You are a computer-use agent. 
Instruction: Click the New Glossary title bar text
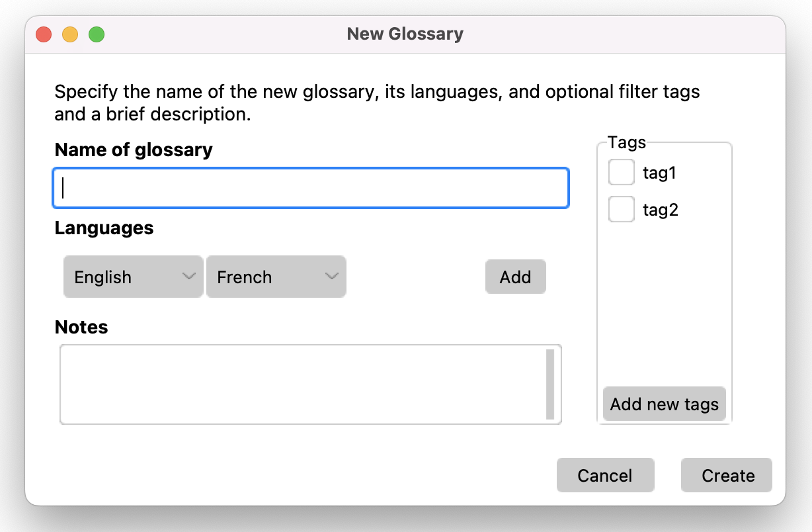(405, 34)
